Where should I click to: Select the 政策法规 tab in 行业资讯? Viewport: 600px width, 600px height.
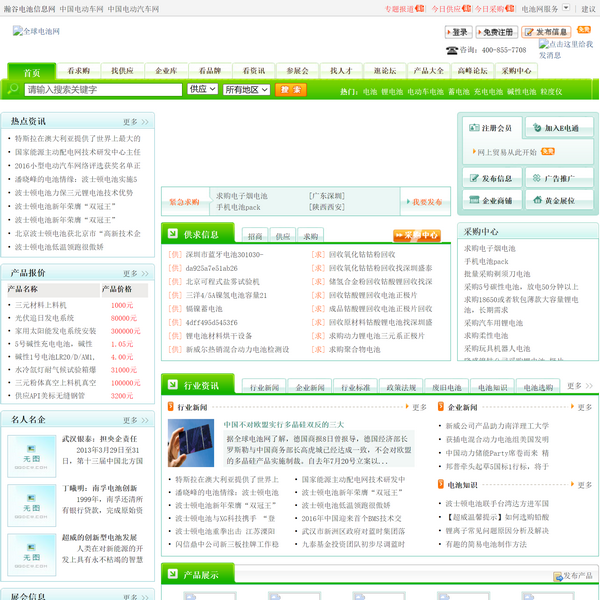[401, 387]
